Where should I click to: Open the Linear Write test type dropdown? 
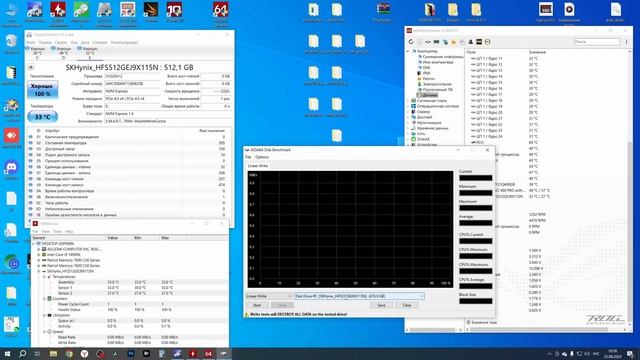[269, 296]
